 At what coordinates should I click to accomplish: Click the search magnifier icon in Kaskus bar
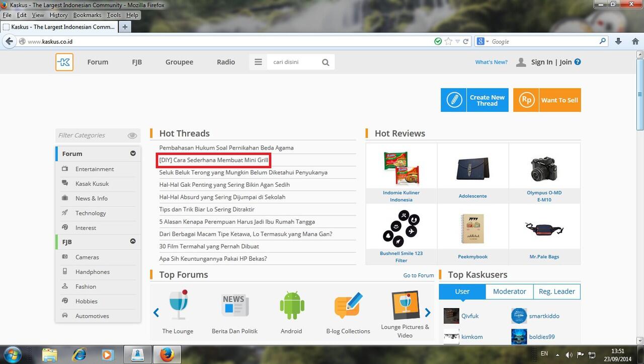326,62
